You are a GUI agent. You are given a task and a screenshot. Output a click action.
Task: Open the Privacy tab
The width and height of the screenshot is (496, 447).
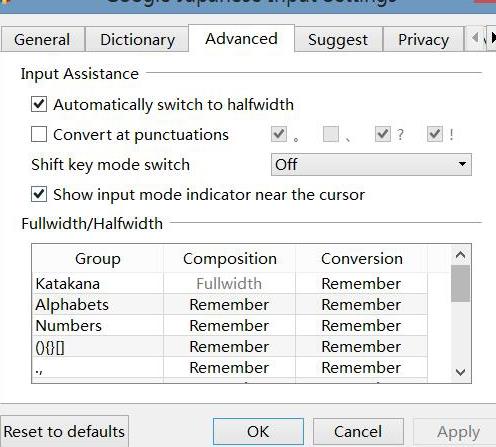(x=423, y=40)
